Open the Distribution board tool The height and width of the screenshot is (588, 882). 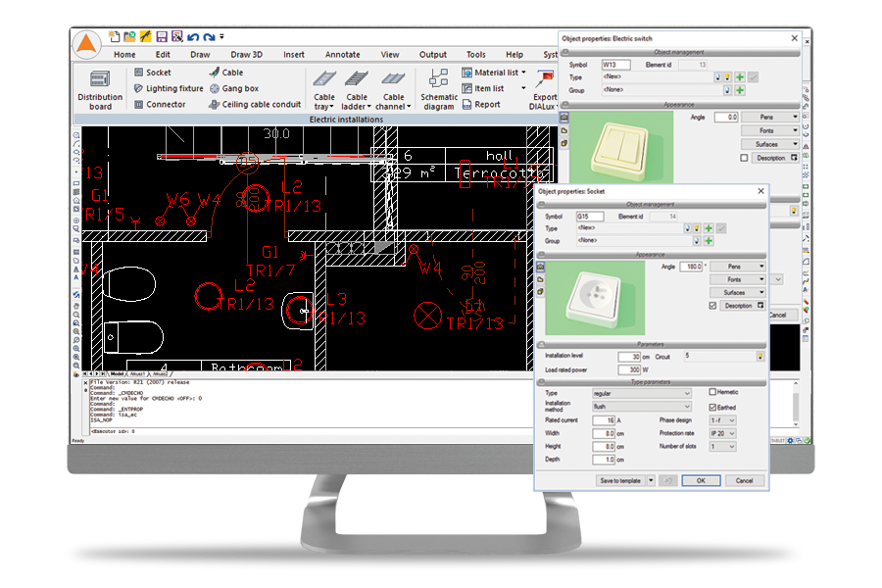pos(100,89)
